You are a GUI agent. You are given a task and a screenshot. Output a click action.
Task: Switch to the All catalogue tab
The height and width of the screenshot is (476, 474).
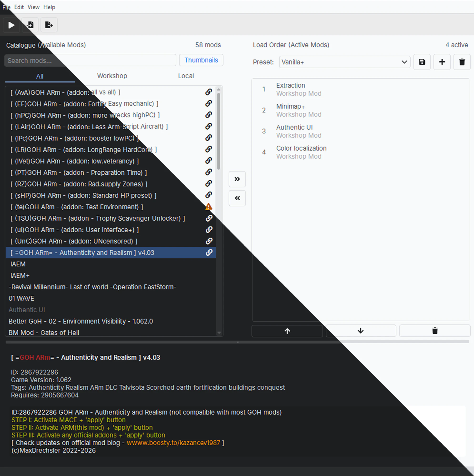[x=40, y=76]
